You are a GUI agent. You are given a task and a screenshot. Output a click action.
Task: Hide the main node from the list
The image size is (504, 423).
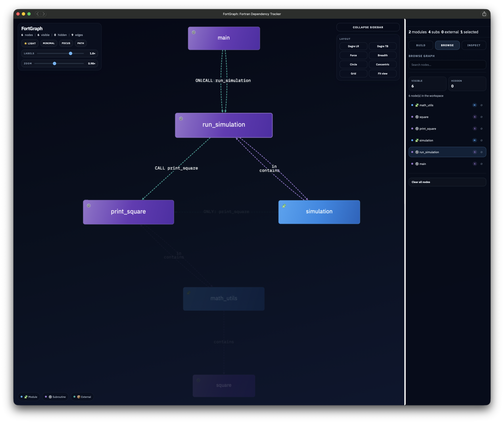tap(481, 164)
